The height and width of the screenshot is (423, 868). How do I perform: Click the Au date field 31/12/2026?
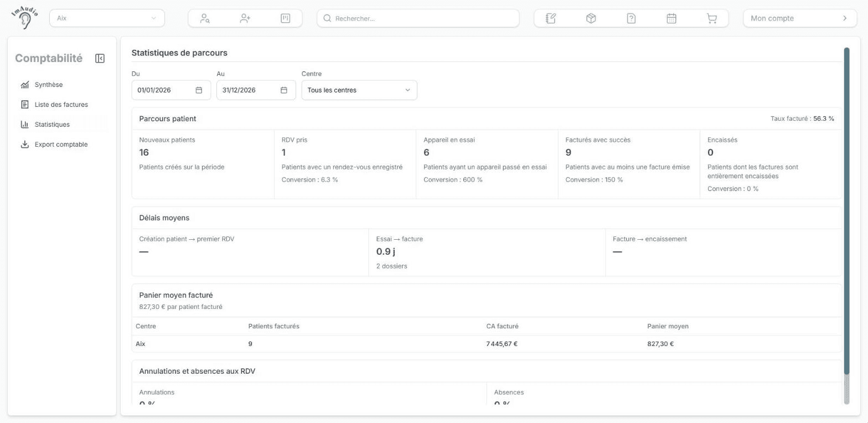point(256,90)
